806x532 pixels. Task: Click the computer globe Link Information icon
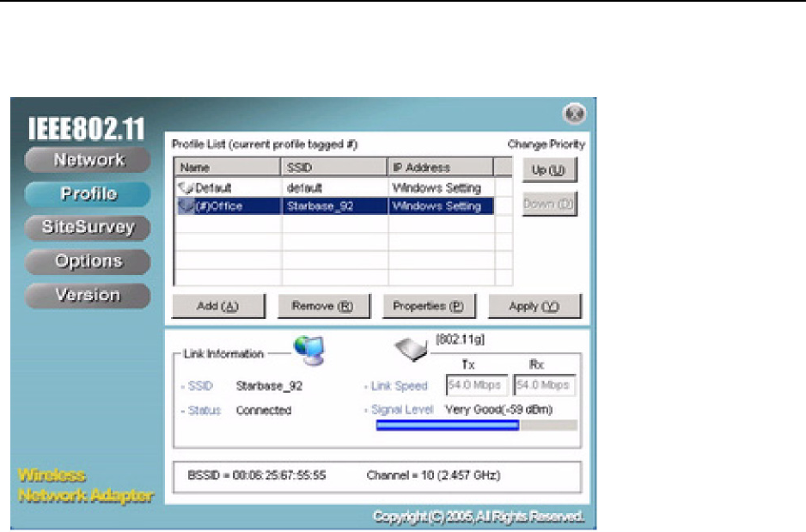click(309, 351)
